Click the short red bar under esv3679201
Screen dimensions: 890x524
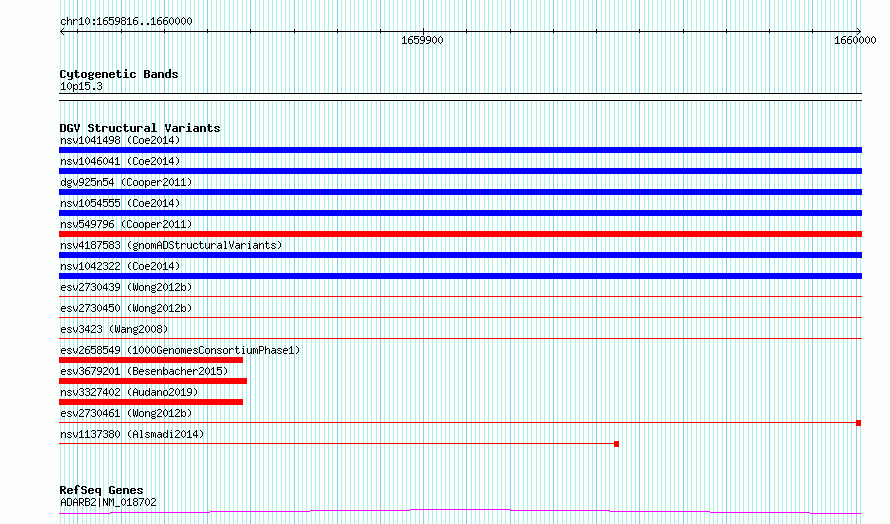(x=153, y=381)
